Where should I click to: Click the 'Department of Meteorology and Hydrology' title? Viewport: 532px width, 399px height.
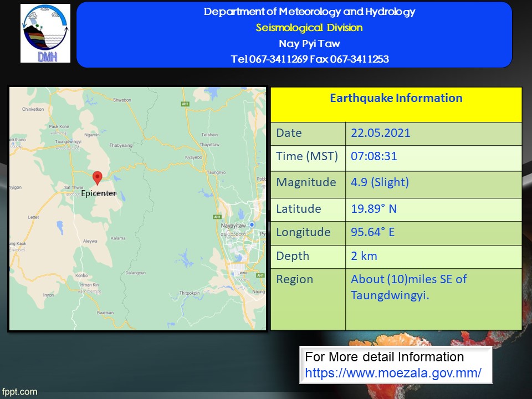pyautogui.click(x=309, y=12)
